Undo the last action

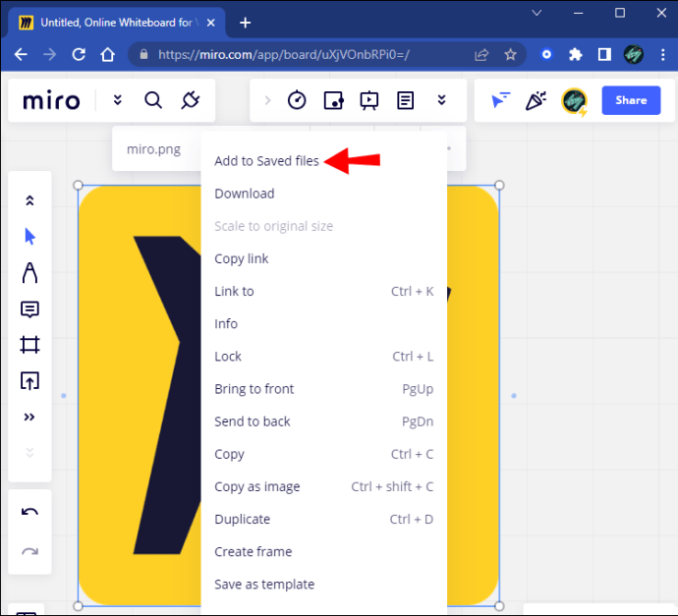click(x=29, y=512)
